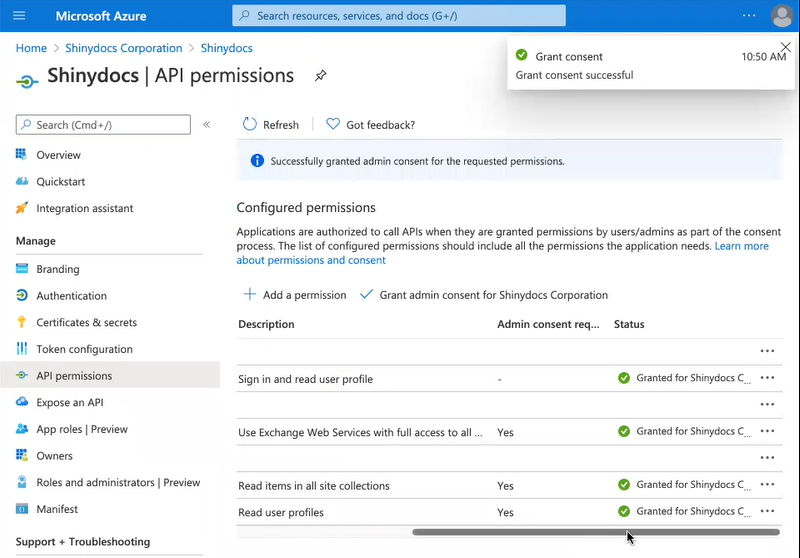Click the user account avatar icon
The height and width of the screenshot is (558, 800).
[782, 16]
